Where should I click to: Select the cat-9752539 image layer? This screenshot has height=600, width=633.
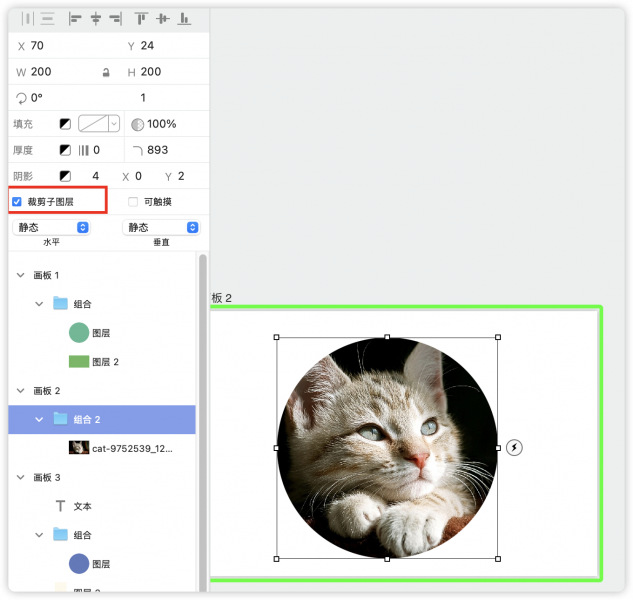[132, 448]
